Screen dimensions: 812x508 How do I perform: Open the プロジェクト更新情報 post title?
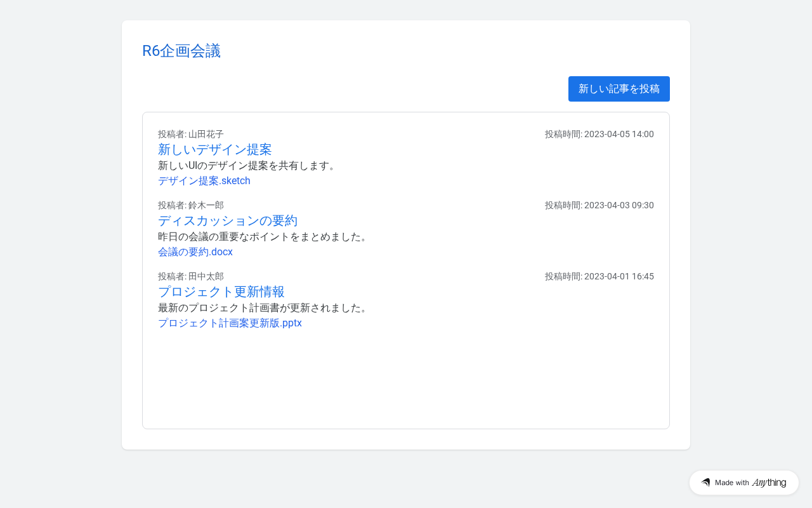pyautogui.click(x=221, y=292)
